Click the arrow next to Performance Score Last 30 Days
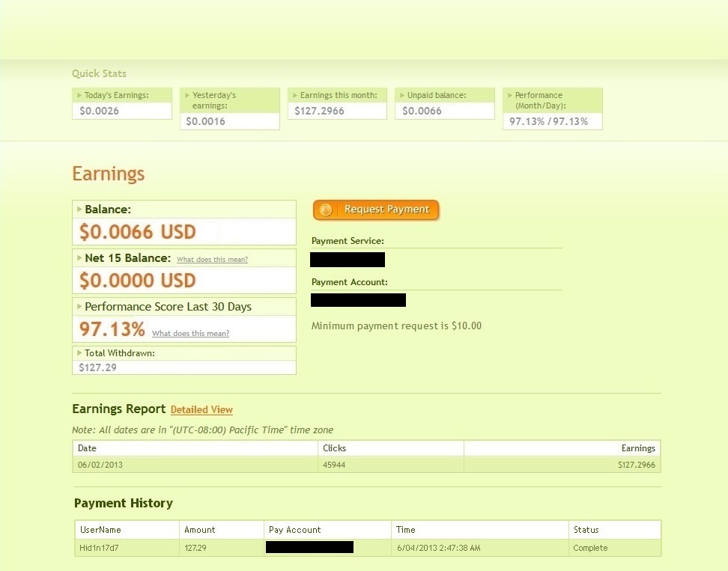The image size is (728, 571). coord(80,307)
